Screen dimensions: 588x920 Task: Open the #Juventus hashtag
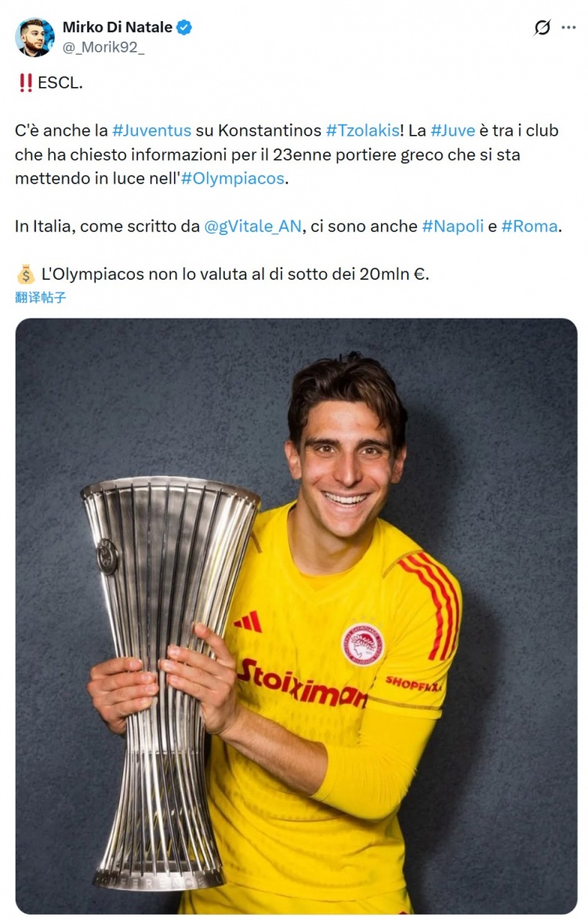(x=152, y=130)
